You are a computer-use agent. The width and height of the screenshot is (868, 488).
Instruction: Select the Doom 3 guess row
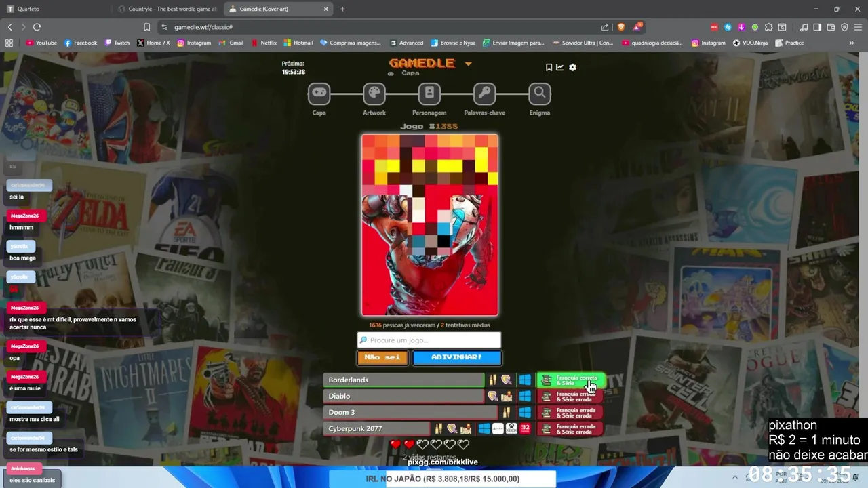(x=411, y=412)
